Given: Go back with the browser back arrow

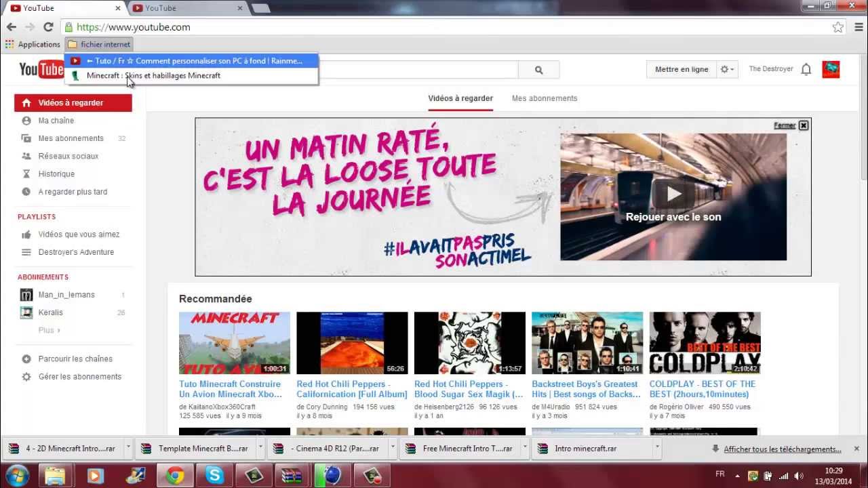Looking at the screenshot, I should (11, 27).
